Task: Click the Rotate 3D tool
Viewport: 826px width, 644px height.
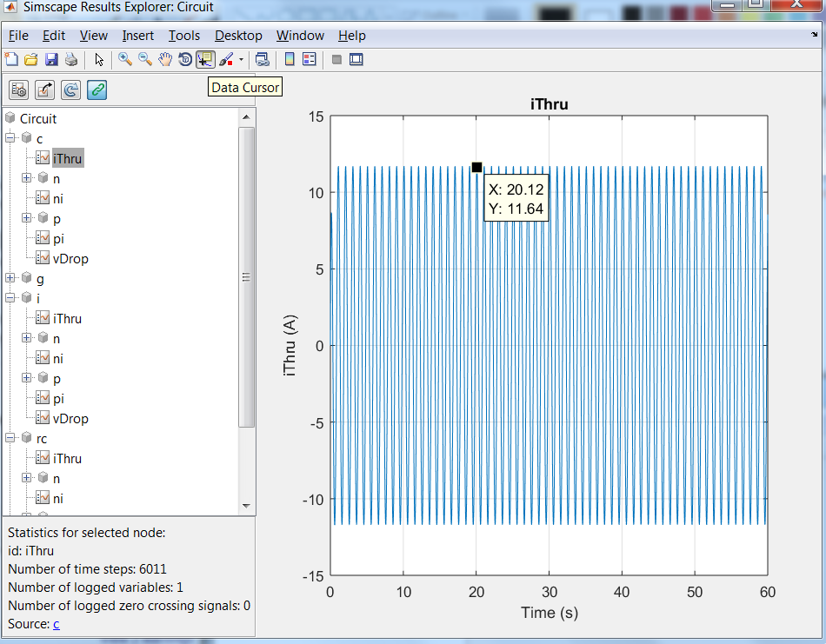Action: point(184,59)
